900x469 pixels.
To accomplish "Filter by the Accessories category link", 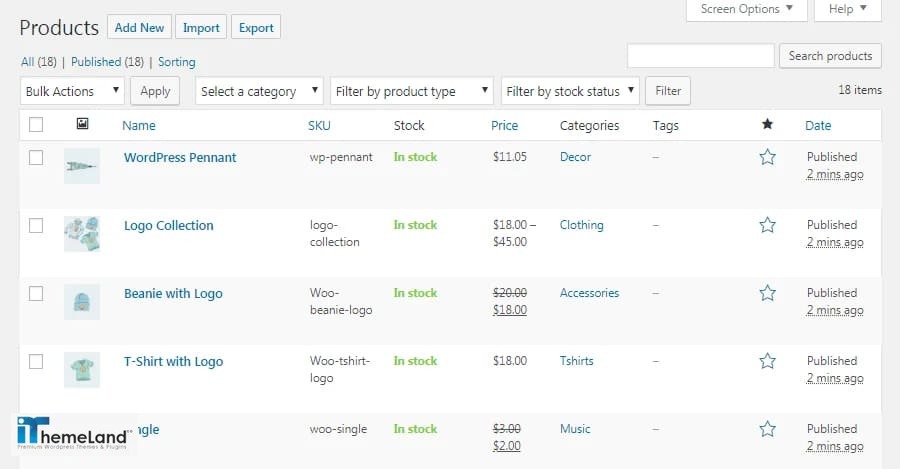I will 589,293.
